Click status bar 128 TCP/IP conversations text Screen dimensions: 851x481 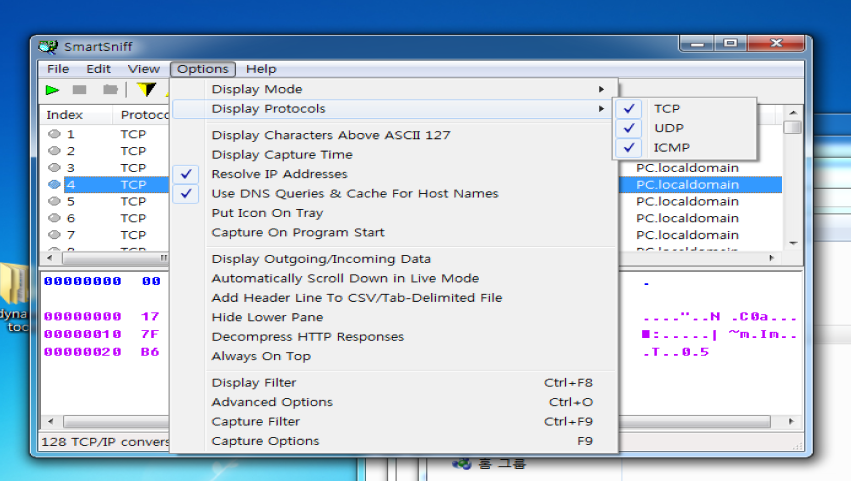point(105,442)
